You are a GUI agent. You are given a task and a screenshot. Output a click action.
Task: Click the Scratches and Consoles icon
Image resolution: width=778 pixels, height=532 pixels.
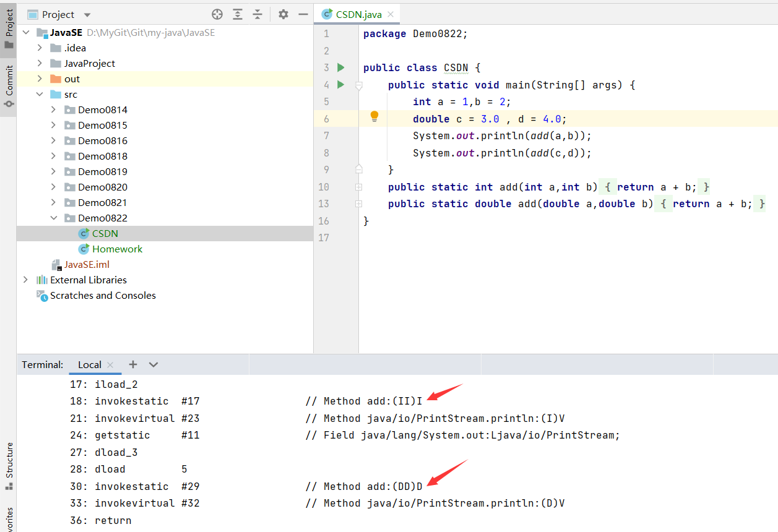(42, 296)
